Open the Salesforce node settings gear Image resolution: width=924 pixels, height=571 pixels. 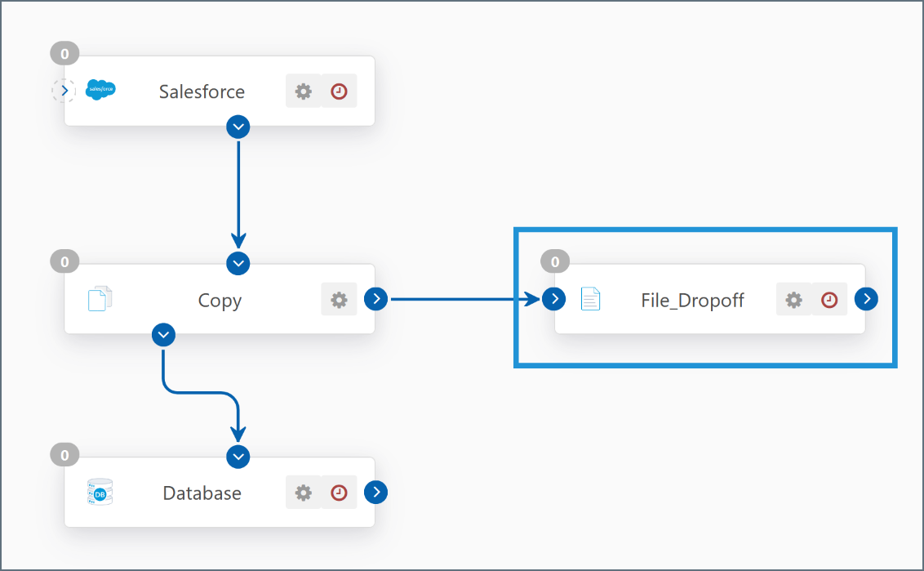[x=304, y=91]
